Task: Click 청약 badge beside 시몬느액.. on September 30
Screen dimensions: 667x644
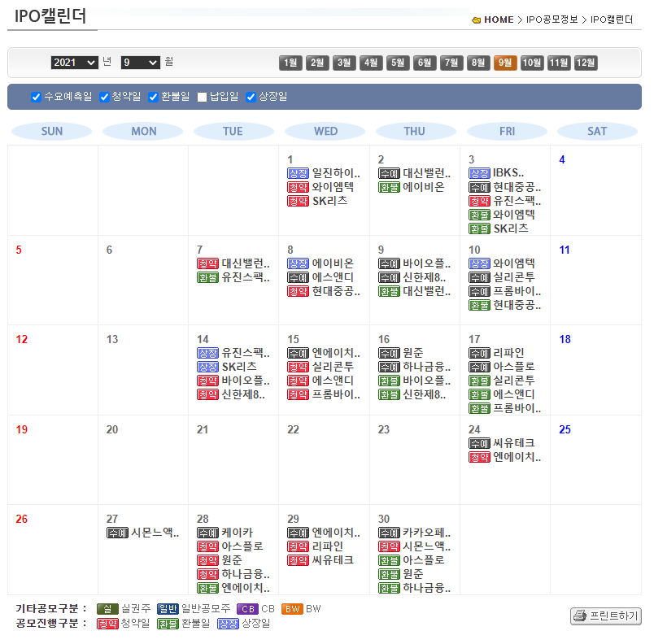Action: (x=390, y=546)
